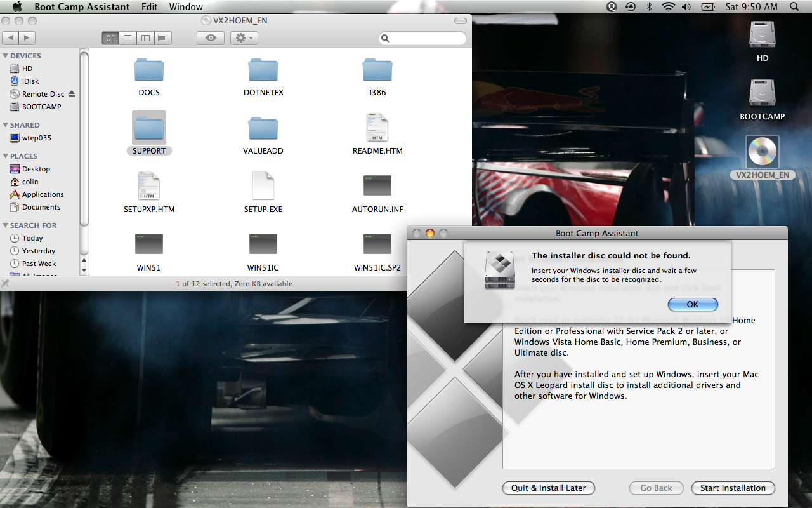Open the Window menu
The width and height of the screenshot is (812, 508).
tap(186, 7)
